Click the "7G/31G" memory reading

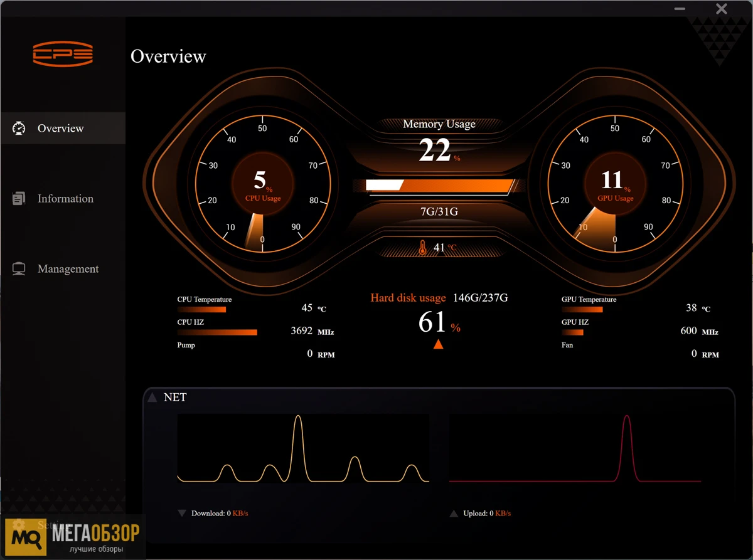439,212
